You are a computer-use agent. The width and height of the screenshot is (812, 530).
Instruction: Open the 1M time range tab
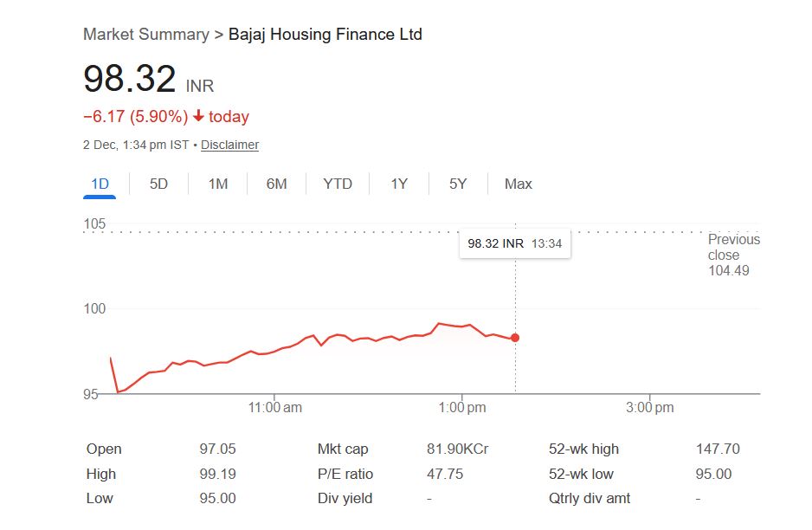(x=218, y=184)
